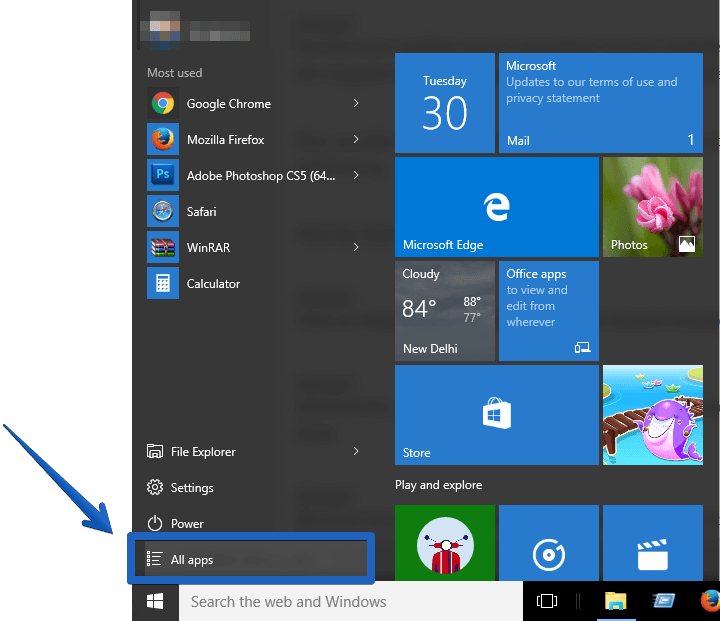Expand Google Chrome jump list arrow
This screenshot has height=621, width=720.
(x=356, y=103)
